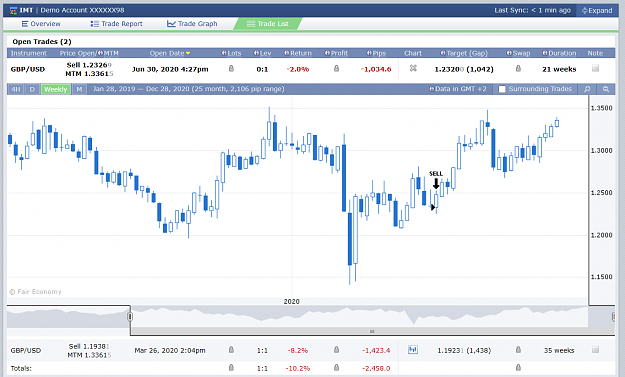Select the Weekly chart timeframe
This screenshot has height=377, width=625.
55,89
